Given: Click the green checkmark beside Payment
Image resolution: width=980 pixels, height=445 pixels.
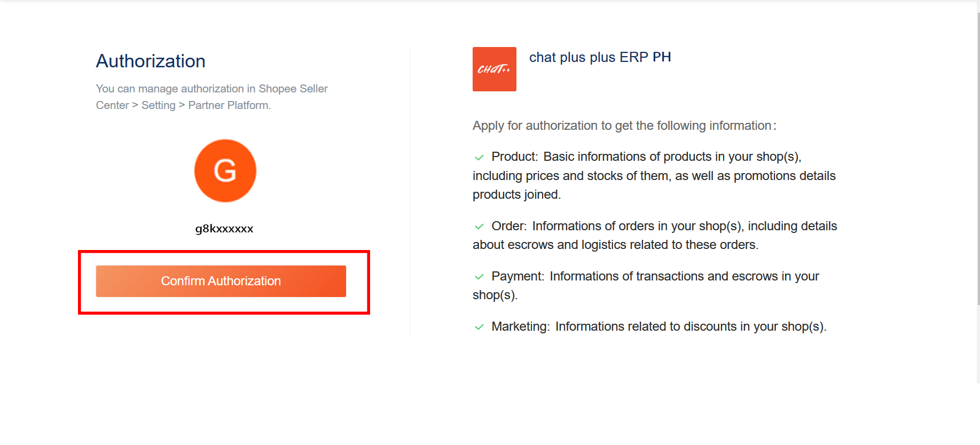Looking at the screenshot, I should pos(479,277).
